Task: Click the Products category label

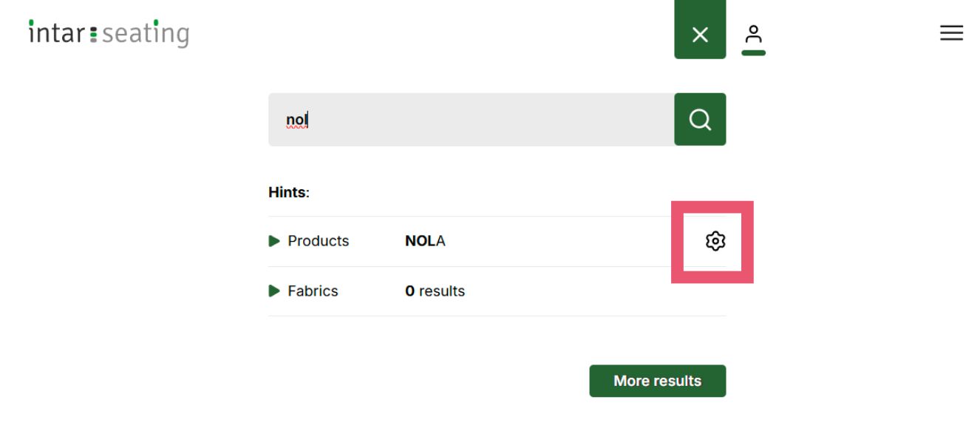Action: coord(318,241)
